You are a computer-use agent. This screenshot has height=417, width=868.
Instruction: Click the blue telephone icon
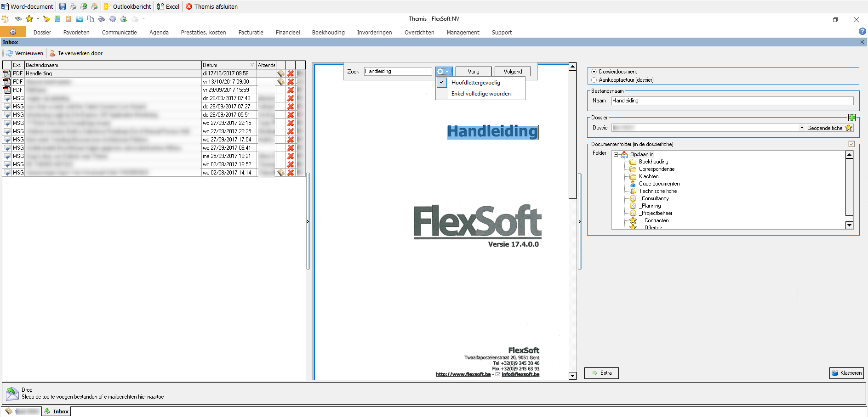(x=80, y=19)
